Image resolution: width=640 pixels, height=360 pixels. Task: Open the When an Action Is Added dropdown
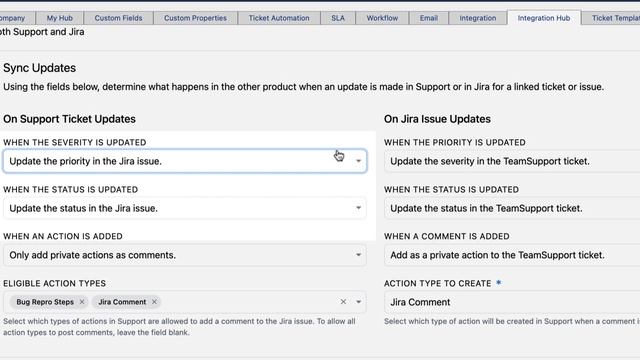(185, 255)
